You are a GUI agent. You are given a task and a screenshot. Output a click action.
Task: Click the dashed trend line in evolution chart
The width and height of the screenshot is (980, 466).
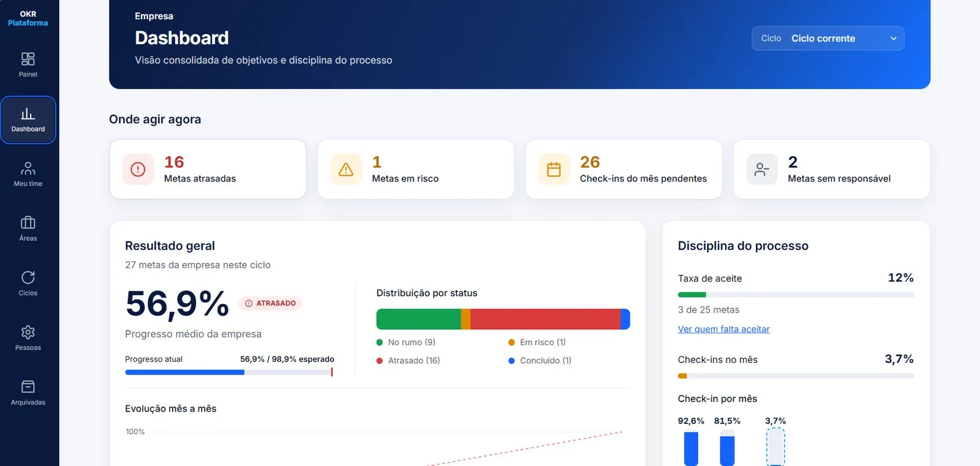[524, 449]
